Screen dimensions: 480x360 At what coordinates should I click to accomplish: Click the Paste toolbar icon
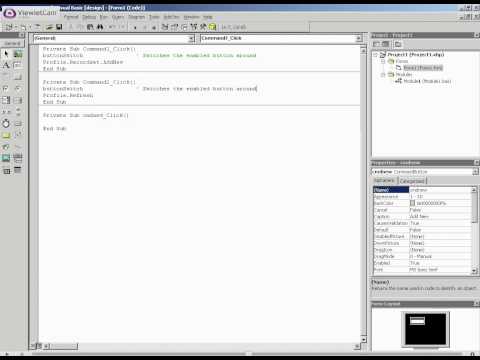[90, 27]
